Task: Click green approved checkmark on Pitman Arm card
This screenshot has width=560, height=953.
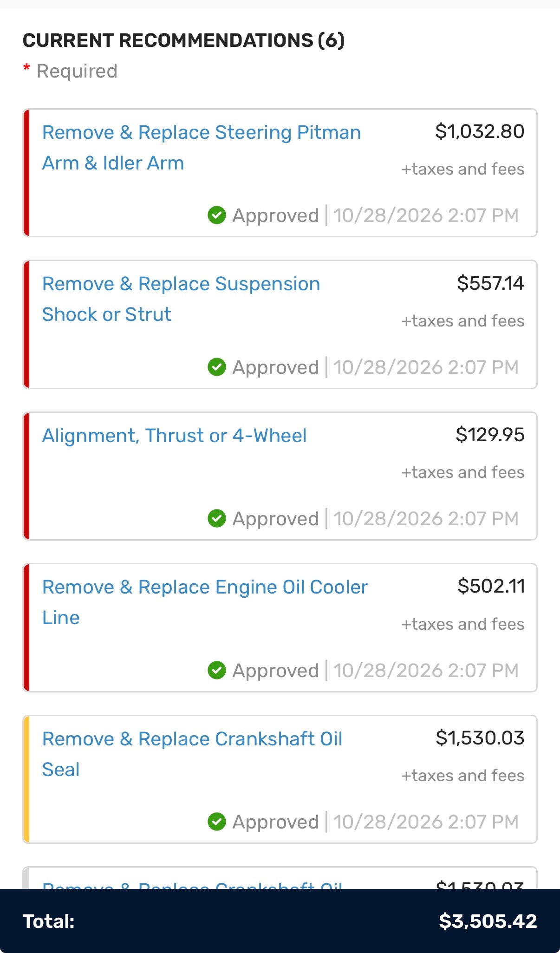Action: pyautogui.click(x=217, y=215)
